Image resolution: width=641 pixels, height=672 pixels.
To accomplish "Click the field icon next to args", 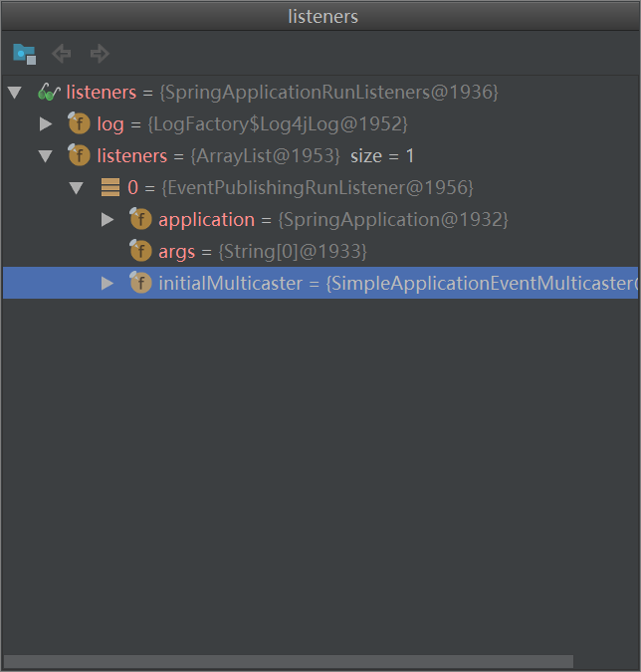I will (x=140, y=251).
